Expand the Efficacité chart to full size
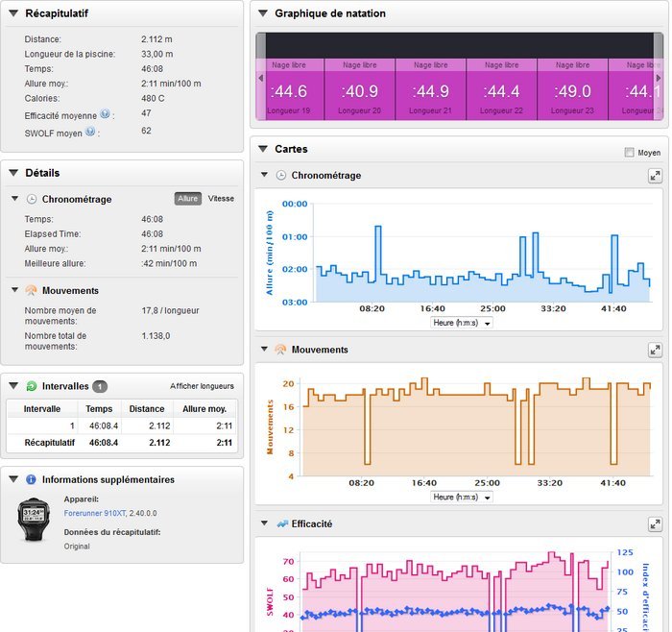 coord(655,524)
